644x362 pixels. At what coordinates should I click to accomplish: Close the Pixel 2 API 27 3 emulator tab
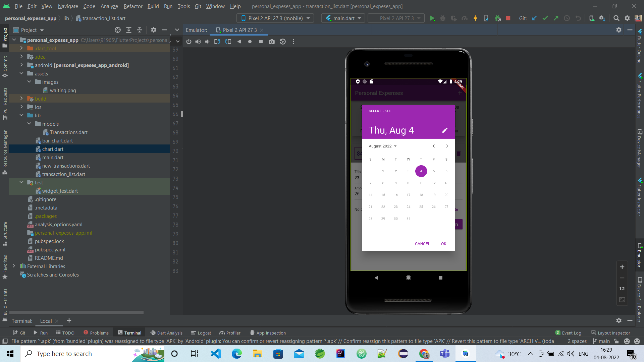coord(262,30)
